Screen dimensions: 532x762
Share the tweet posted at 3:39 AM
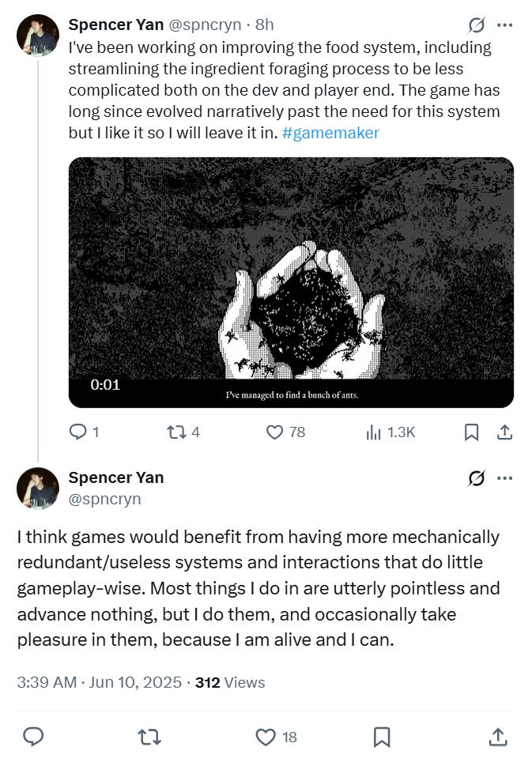pyautogui.click(x=497, y=737)
